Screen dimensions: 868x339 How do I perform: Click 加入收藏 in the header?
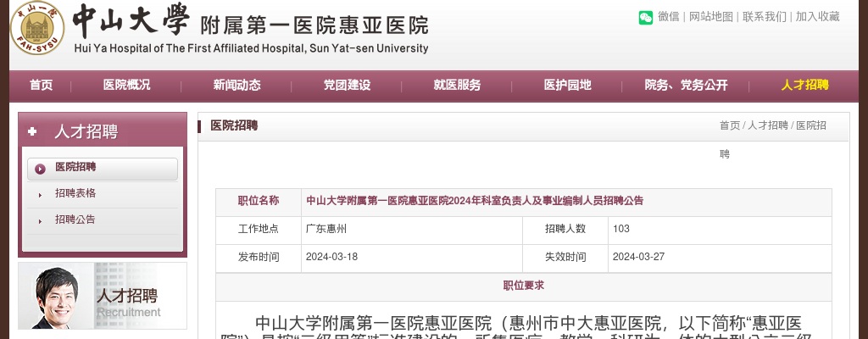817,17
